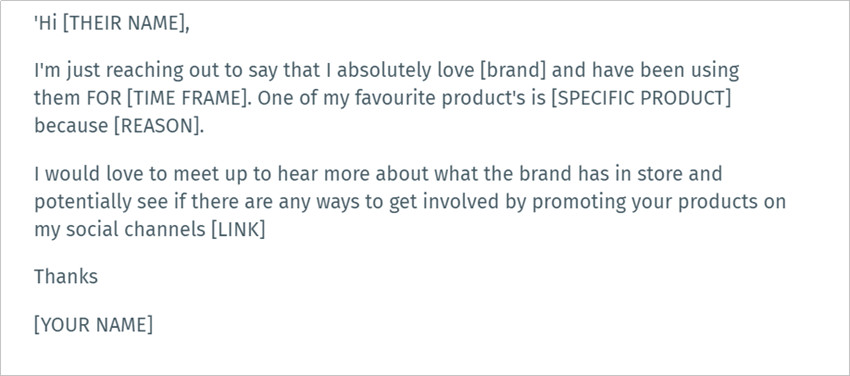The image size is (850, 376).
Task: Click the word 'Thanks'
Action: pos(66,277)
